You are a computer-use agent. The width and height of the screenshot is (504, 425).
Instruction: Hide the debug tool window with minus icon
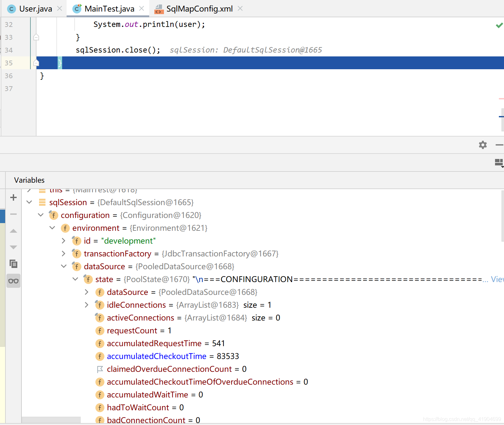tap(499, 145)
